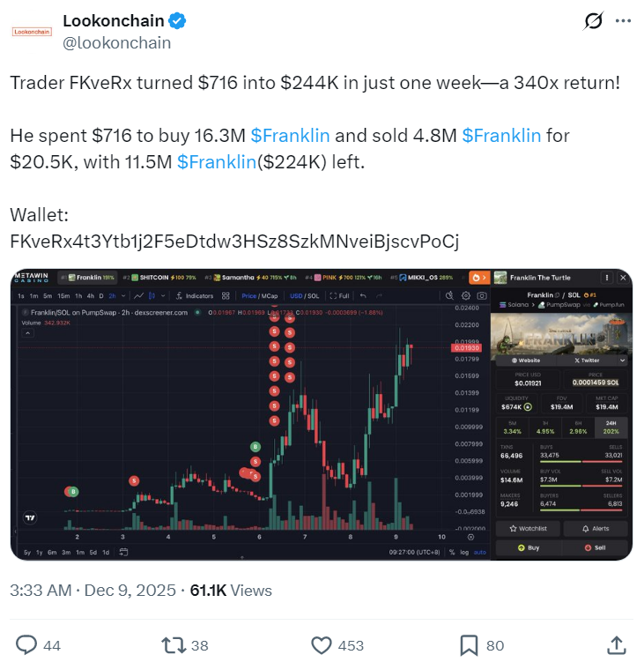Open the chart Indicators menu
644x662 pixels.
[196, 296]
